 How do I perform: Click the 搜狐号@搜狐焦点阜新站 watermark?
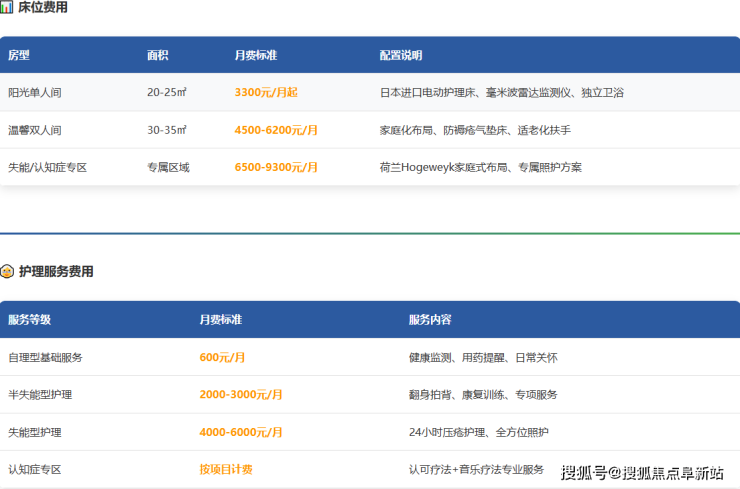click(642, 473)
